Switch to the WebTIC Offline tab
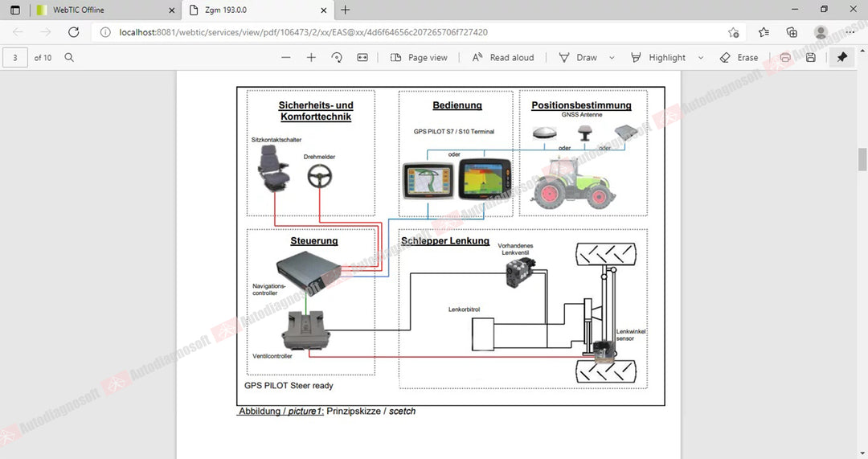Image resolution: width=868 pixels, height=459 pixels. (105, 10)
